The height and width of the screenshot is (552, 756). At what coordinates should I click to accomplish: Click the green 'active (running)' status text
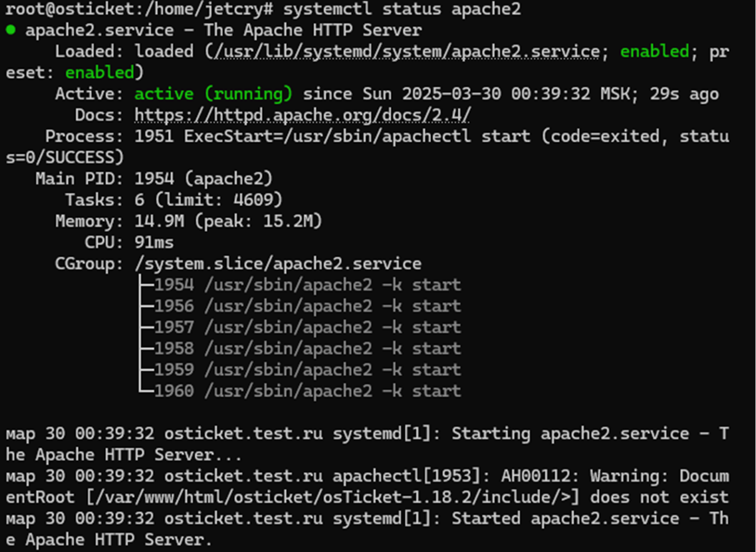[213, 94]
